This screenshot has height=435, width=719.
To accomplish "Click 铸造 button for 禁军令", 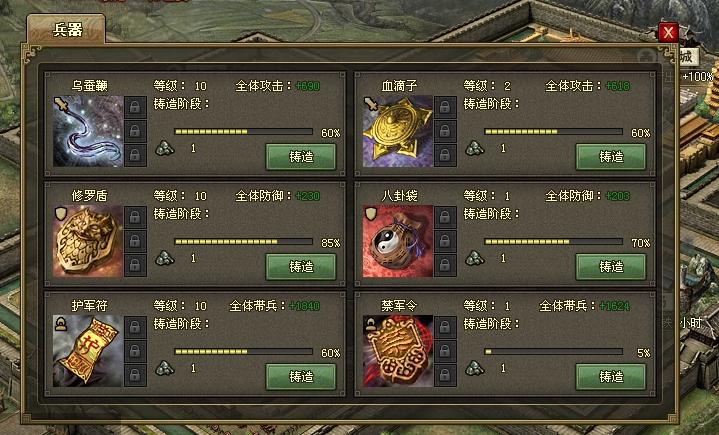I will [611, 377].
